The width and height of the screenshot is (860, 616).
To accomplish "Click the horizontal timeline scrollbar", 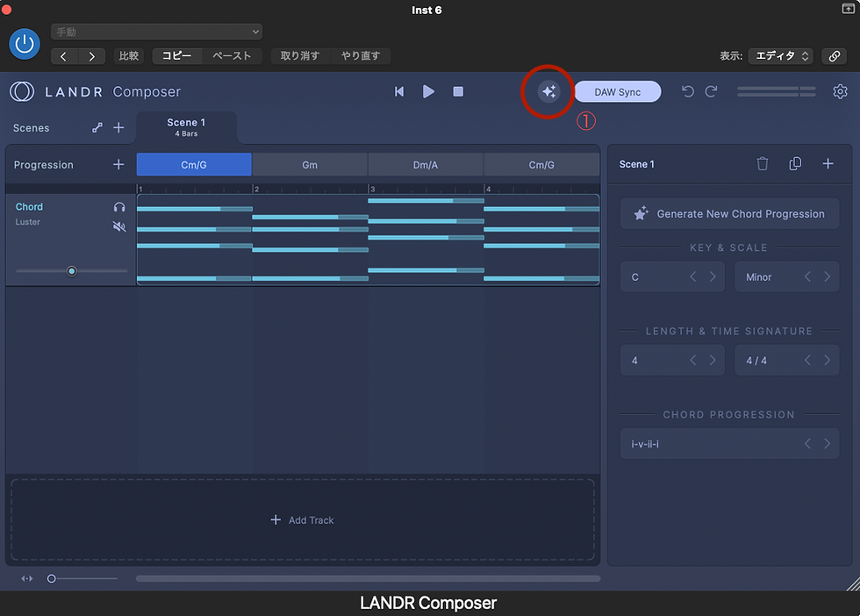I will [368, 578].
